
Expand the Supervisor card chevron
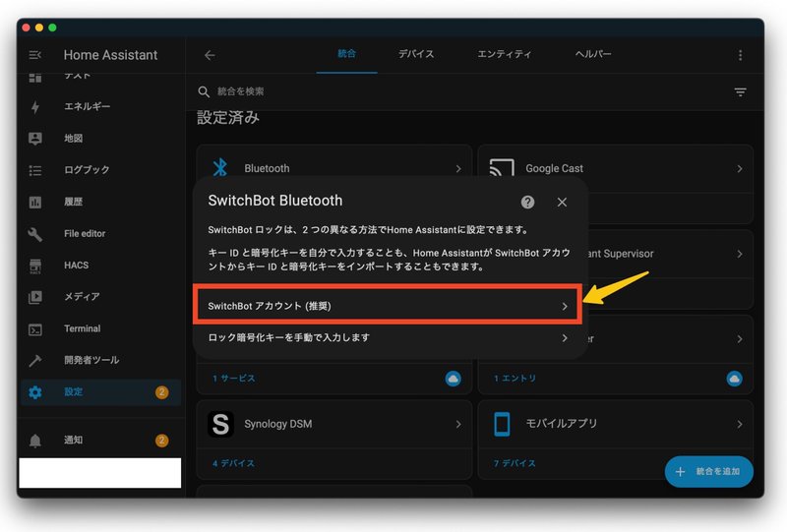(x=740, y=254)
